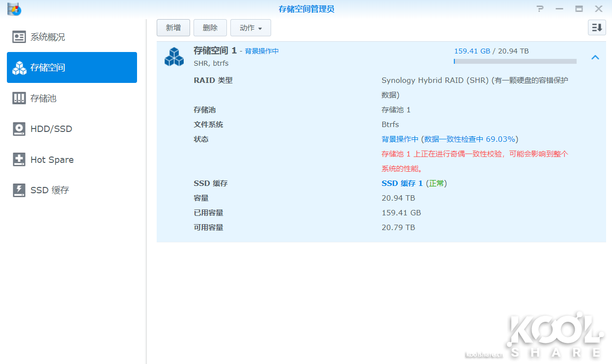This screenshot has width=612, height=364.
Task: Click the SSD cache (SSD 缓存) lightning icon
Action: (x=19, y=190)
